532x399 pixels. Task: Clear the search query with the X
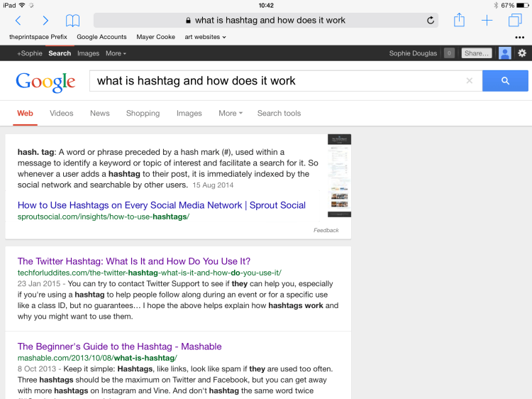469,81
